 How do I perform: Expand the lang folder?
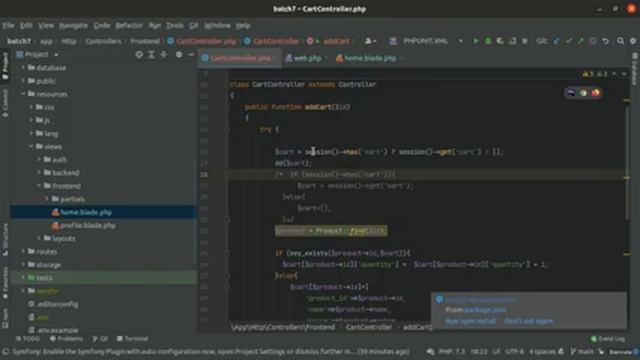[31, 133]
